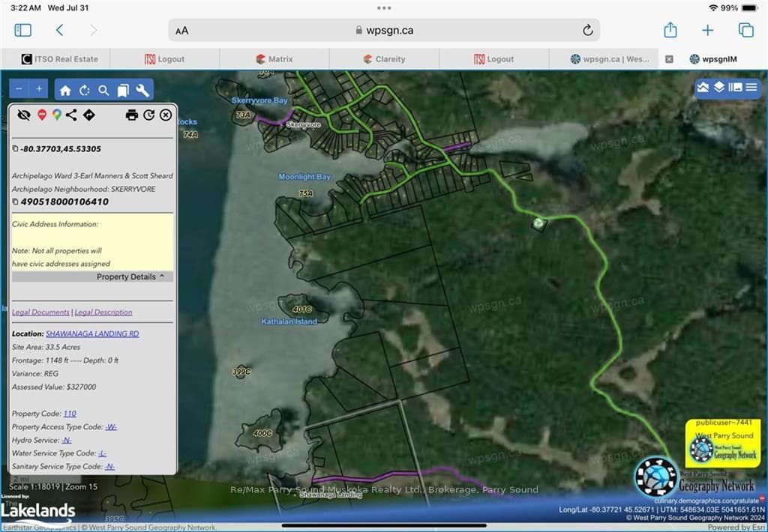Zoom in with the plus button
Screen dimensions: 768x532
(x=39, y=88)
